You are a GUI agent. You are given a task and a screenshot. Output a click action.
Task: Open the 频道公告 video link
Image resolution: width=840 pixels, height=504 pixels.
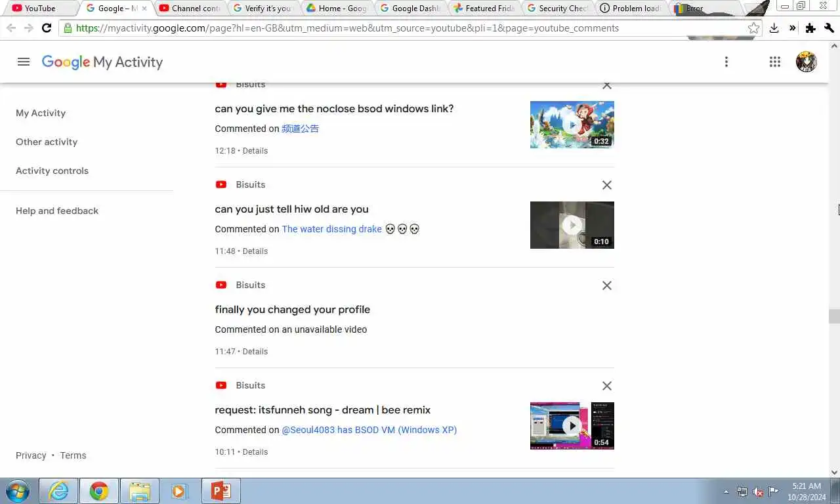click(x=300, y=129)
